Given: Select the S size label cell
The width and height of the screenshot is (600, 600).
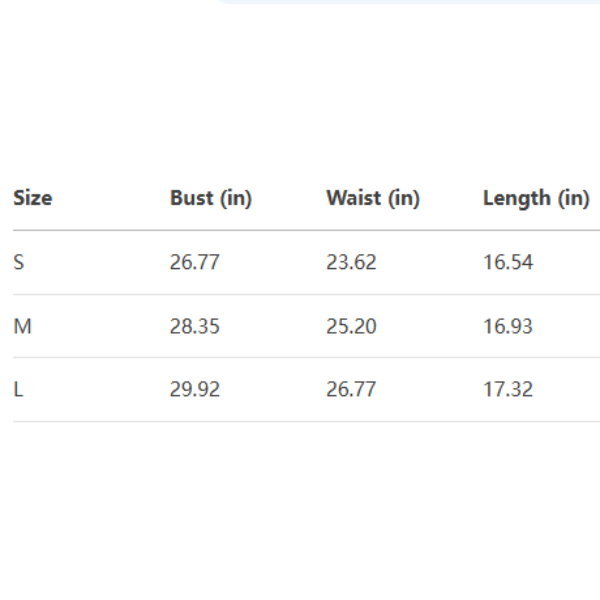Looking at the screenshot, I should pos(18,263).
